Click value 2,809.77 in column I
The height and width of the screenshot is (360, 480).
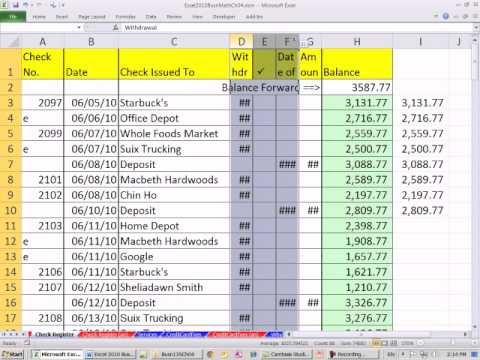(420, 211)
